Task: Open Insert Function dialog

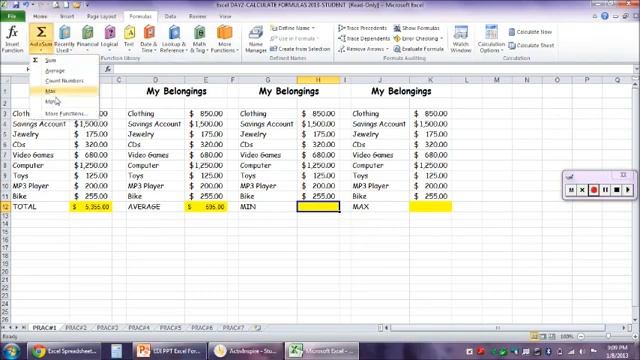Action: click(x=12, y=38)
